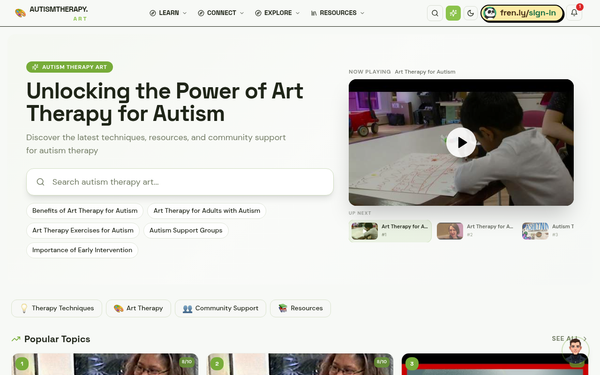Expand the Resources menu
Image resolution: width=600 pixels, height=375 pixels.
point(338,13)
